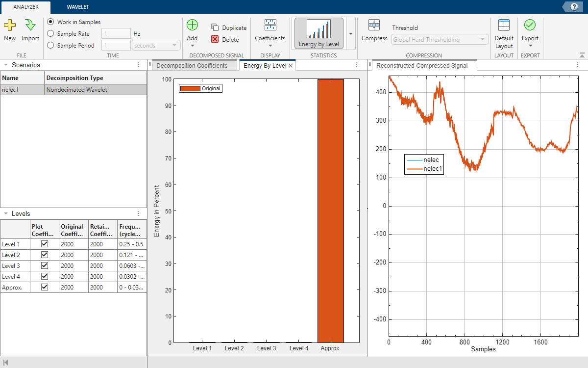Screen dimensions: 588x368
Task: Uncheck Plot Coefficients for Level 1
Action: (x=45, y=244)
